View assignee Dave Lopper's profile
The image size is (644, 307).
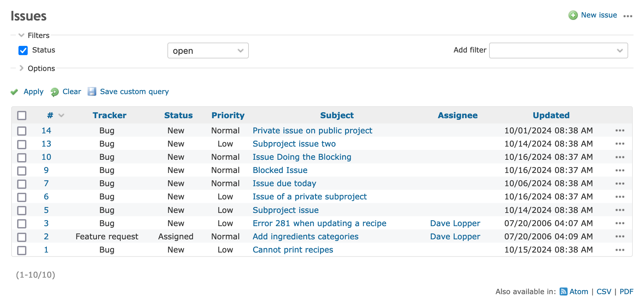(455, 223)
